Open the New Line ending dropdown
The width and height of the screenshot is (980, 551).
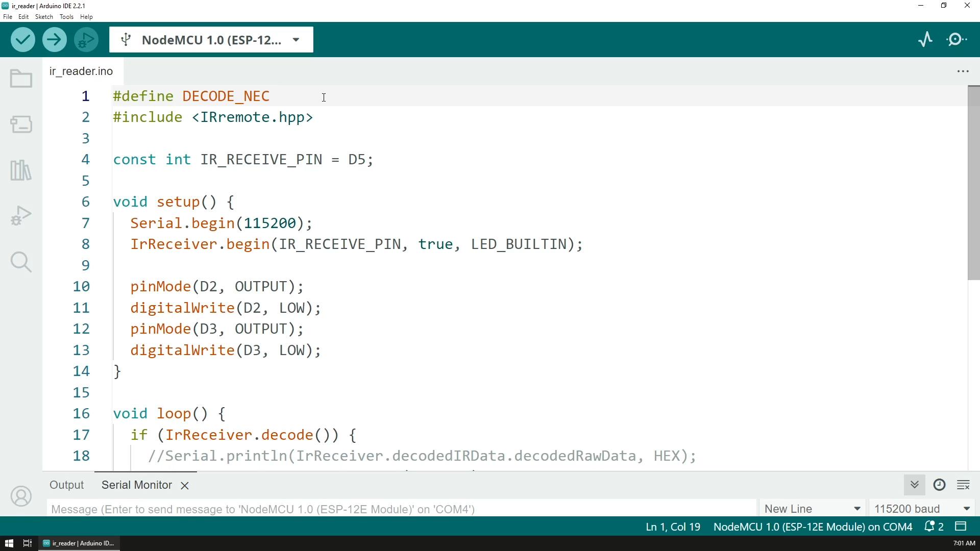click(x=813, y=509)
